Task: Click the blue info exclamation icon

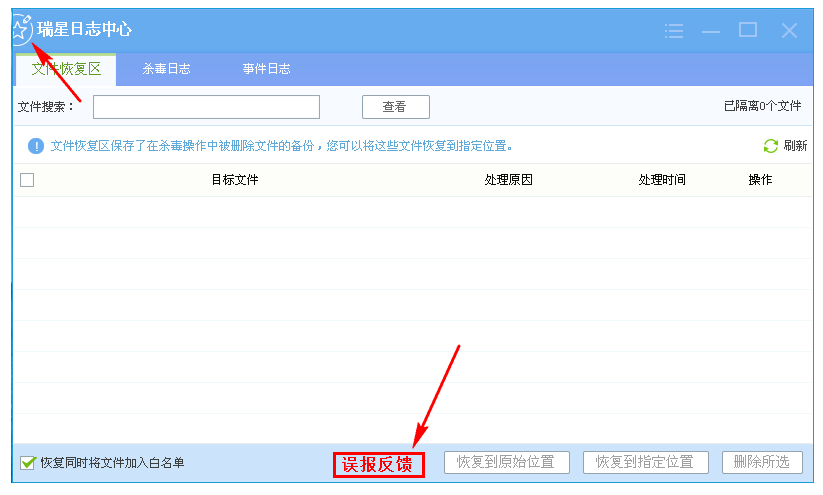Action: coord(36,146)
